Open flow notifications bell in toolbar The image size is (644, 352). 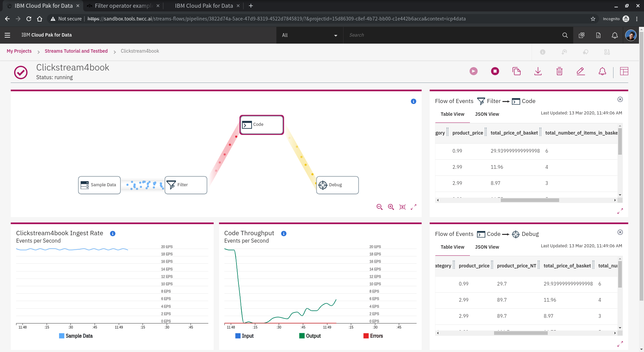[x=602, y=71]
